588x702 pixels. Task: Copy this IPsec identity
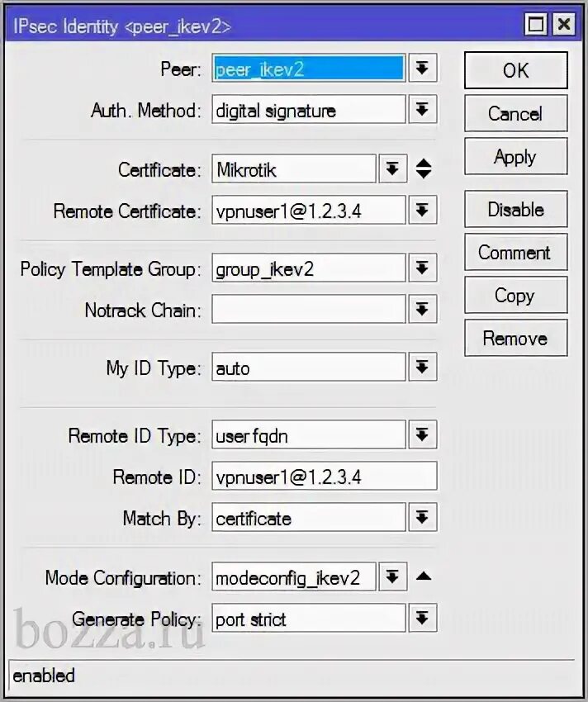point(515,295)
